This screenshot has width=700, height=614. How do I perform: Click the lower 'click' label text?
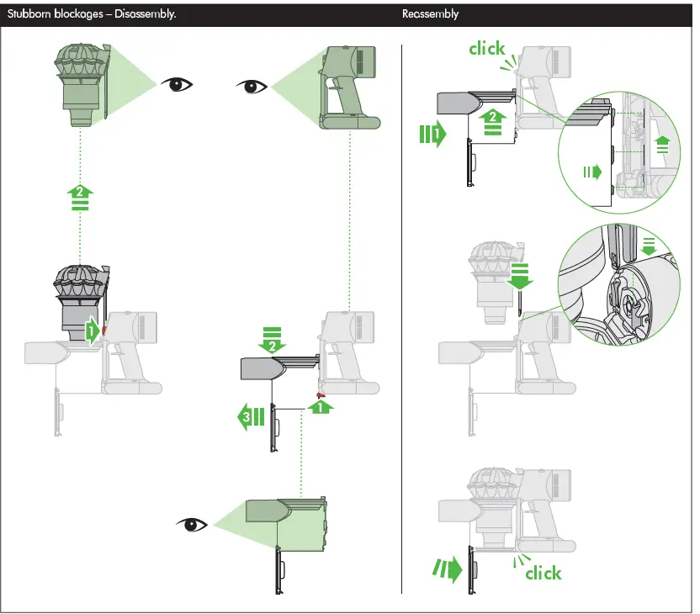point(542,574)
